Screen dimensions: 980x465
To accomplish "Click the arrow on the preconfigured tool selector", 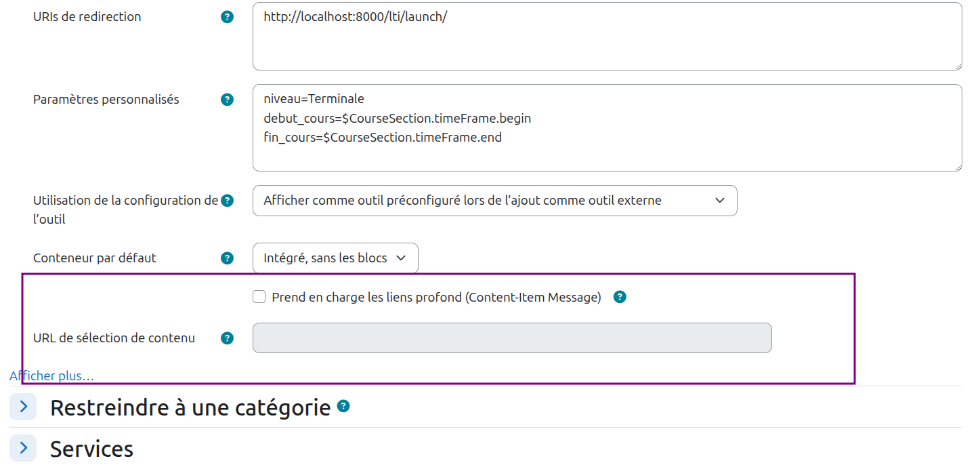I will point(721,200).
